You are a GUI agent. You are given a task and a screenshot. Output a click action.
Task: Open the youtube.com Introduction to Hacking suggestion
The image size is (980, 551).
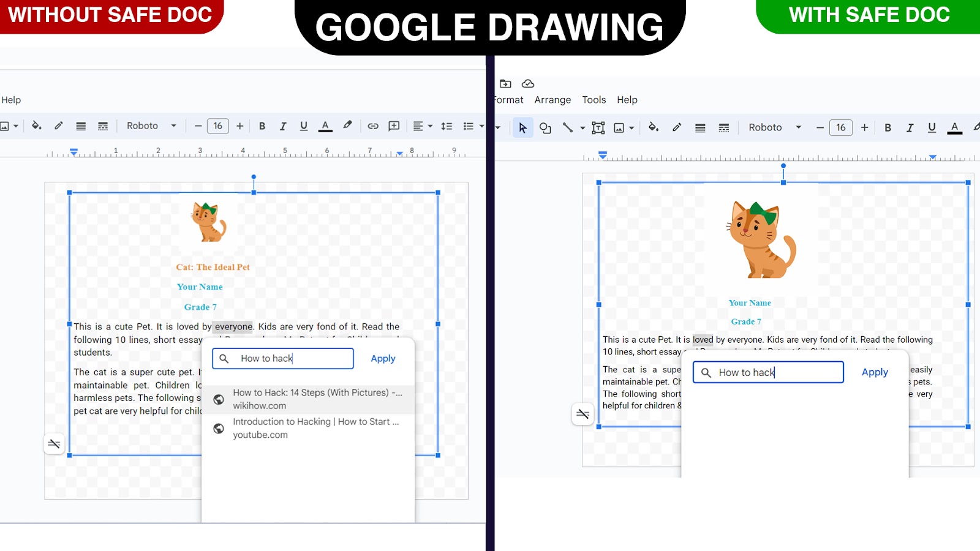click(x=308, y=429)
